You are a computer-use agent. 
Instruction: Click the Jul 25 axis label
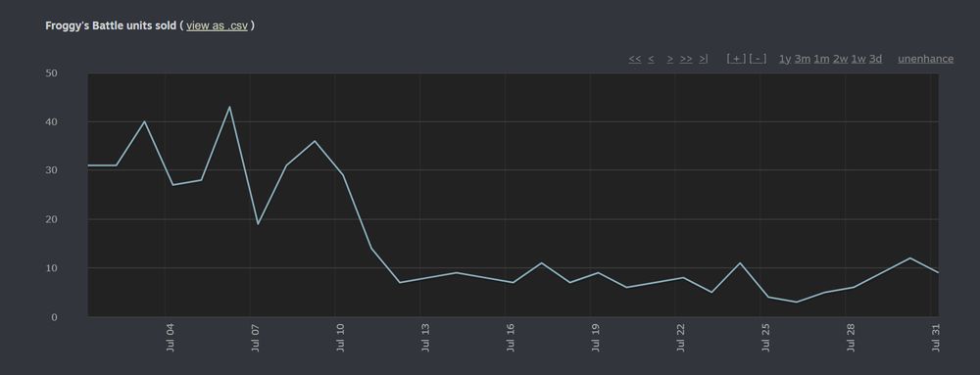[765, 337]
